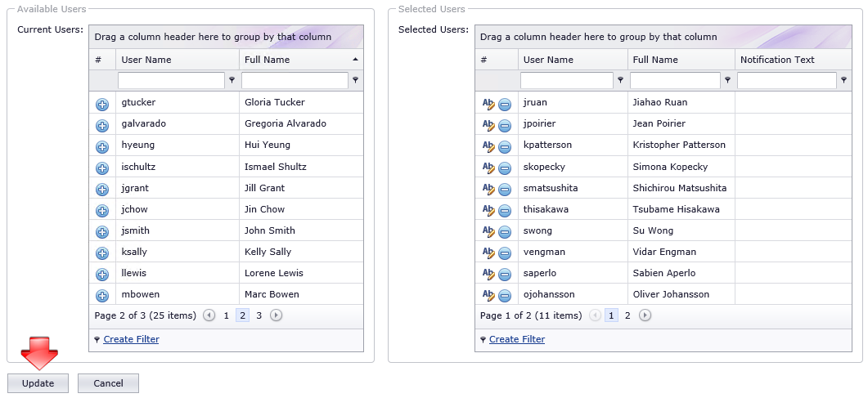868x398 pixels.
Task: Edit notification text for skopecky
Action: click(488, 167)
